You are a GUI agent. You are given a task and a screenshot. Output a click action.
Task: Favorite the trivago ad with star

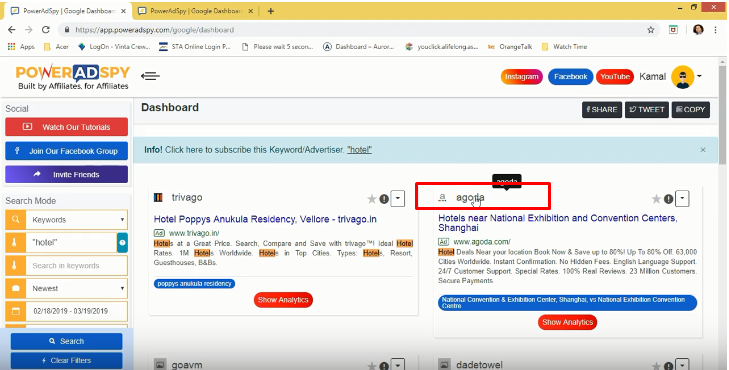[x=371, y=199]
